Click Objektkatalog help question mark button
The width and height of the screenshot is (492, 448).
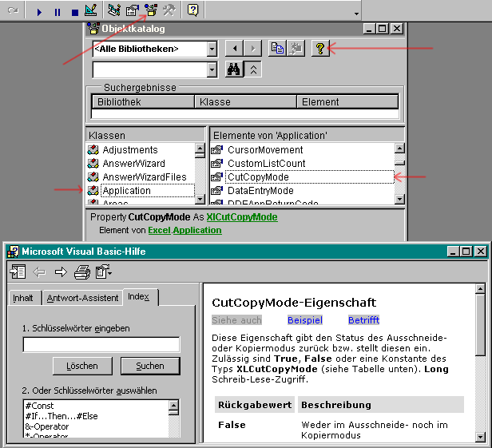pyautogui.click(x=320, y=49)
